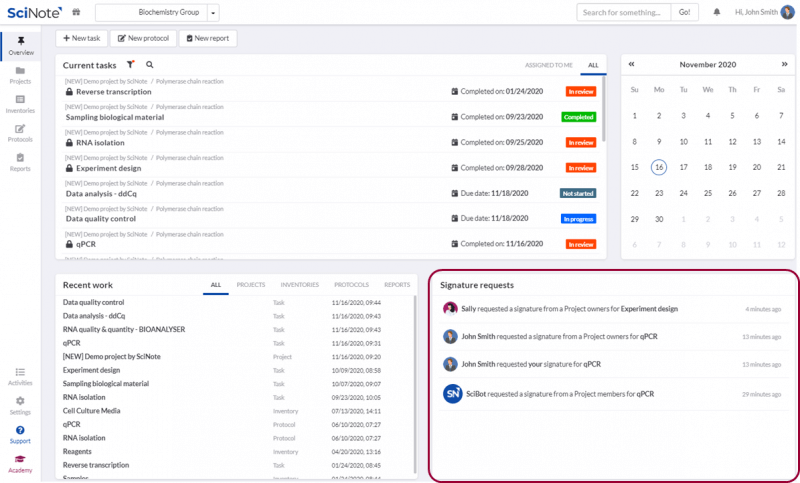Click the filter icon in Current tasks
800x483 pixels.
pos(130,64)
